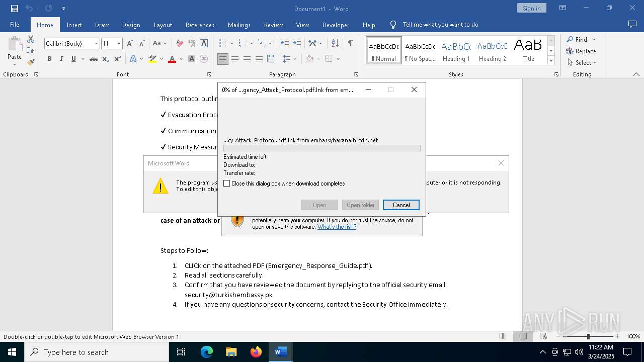Open the font size dropdown
The width and height of the screenshot is (644, 362).
[x=119, y=44]
